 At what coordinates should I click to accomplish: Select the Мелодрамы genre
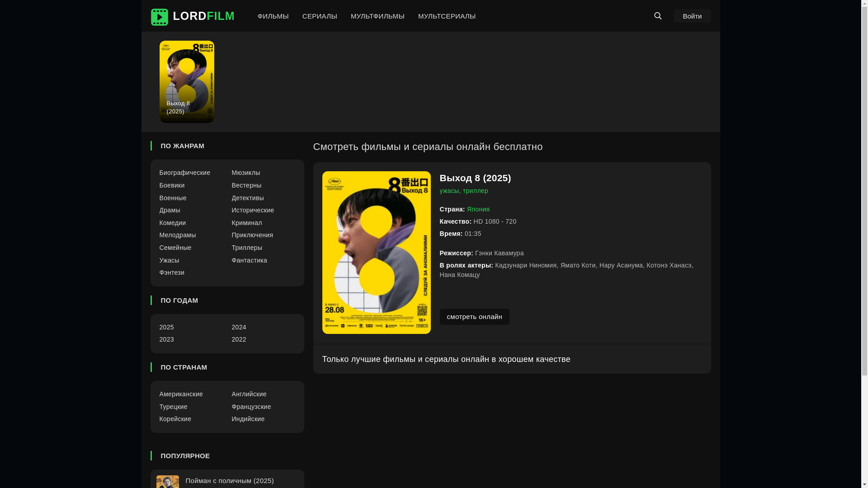coord(177,235)
